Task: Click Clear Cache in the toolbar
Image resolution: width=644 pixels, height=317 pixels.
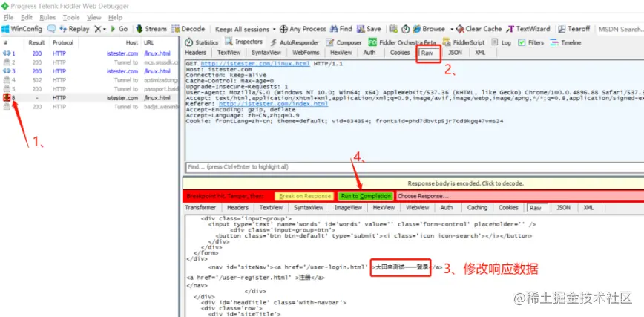Action: click(479, 29)
